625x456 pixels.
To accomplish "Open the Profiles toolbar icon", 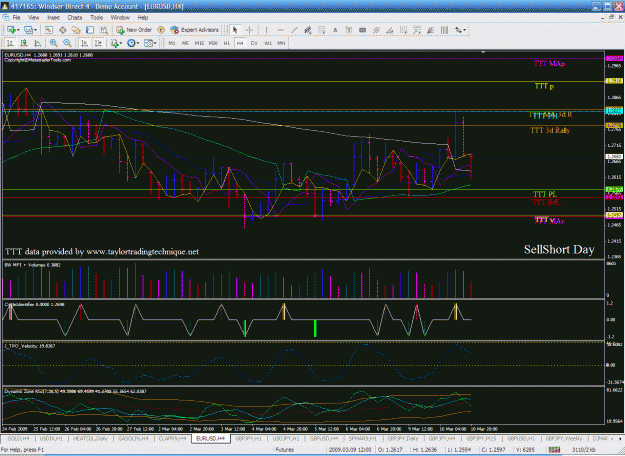I will click(28, 30).
